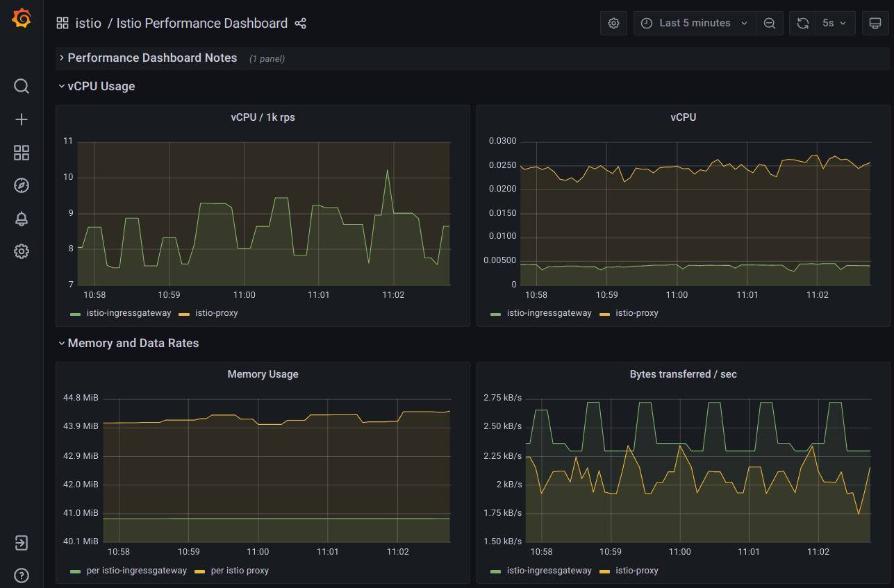
Task: Toggle istio-proxy series in vCPU panel legend
Action: point(637,313)
